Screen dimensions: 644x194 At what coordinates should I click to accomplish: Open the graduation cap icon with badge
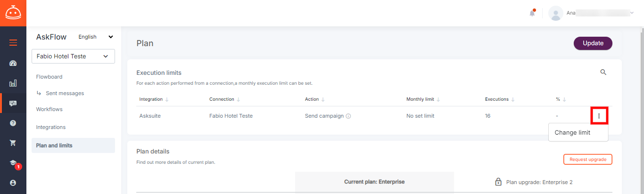[14, 163]
